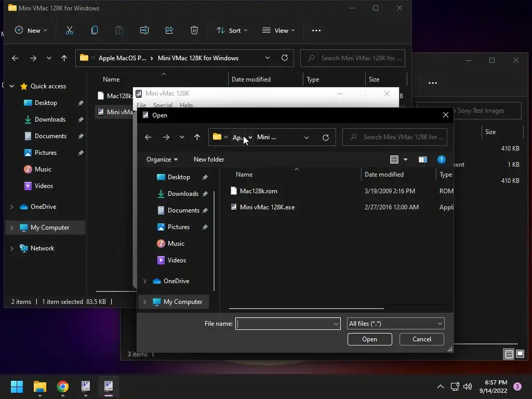Go forward in the Open dialog

[x=166, y=137]
